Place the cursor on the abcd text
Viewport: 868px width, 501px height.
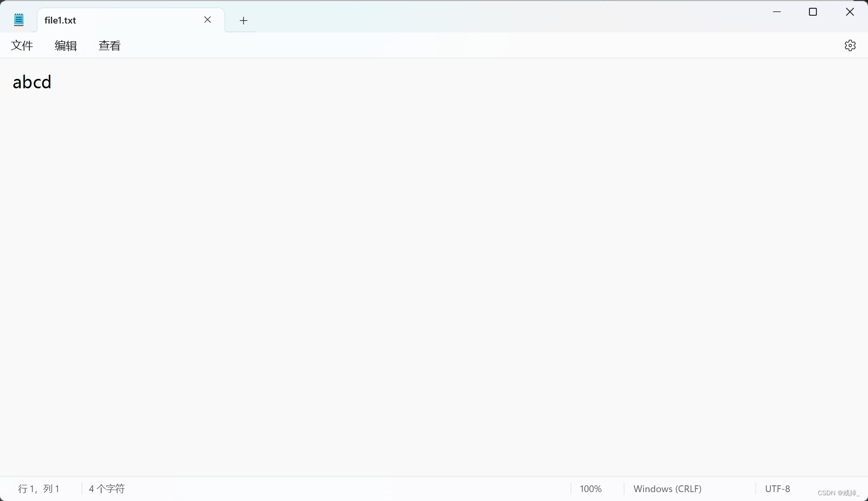point(31,82)
